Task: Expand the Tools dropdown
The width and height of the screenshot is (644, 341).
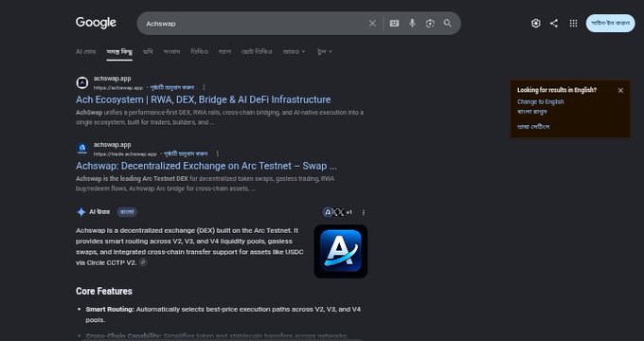Action: [325, 52]
